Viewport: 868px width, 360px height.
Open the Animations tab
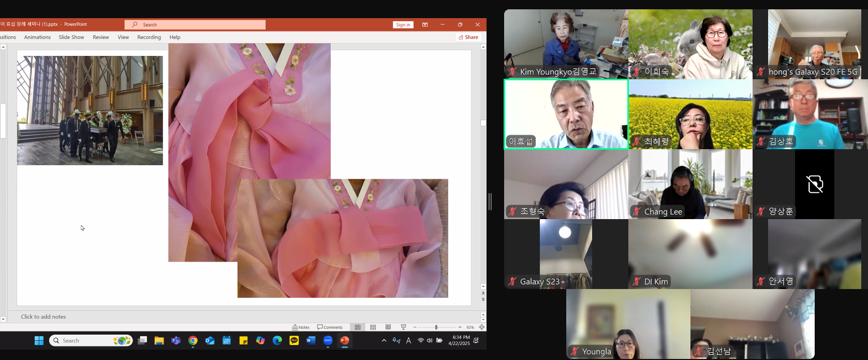37,37
